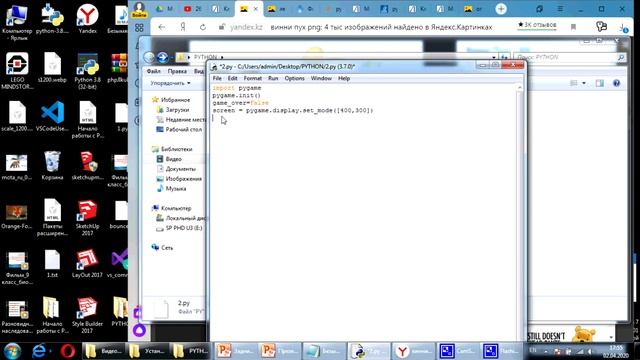Viewport: 640px width, 360px height.
Task: Select the VSCodeUse desktop icon
Action: point(52,116)
